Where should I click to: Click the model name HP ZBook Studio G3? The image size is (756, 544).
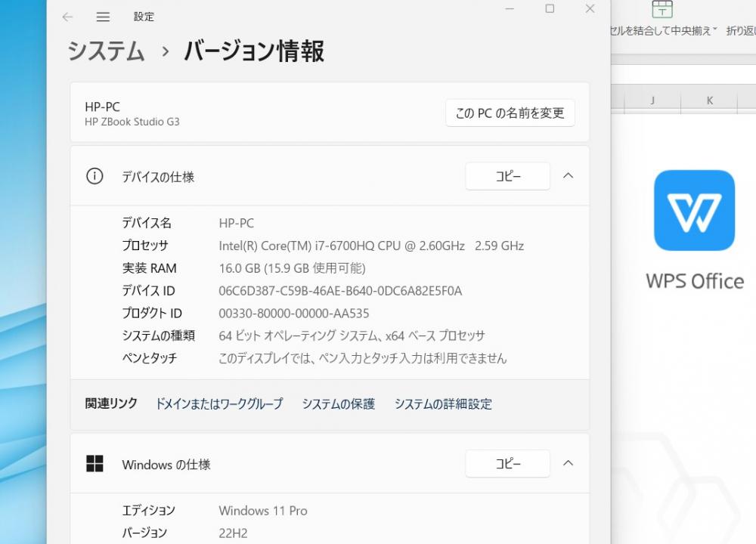132,122
